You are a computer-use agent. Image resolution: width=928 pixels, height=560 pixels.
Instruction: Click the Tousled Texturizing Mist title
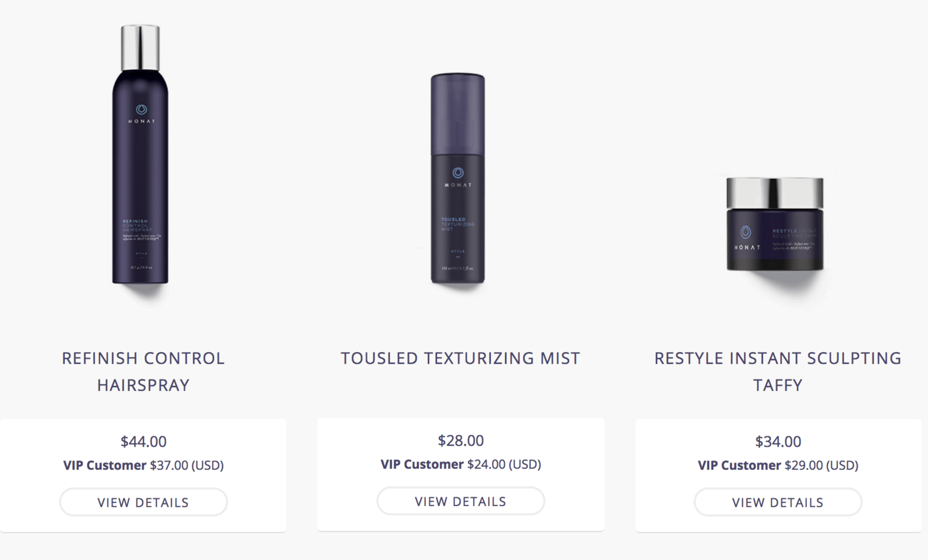(x=461, y=358)
